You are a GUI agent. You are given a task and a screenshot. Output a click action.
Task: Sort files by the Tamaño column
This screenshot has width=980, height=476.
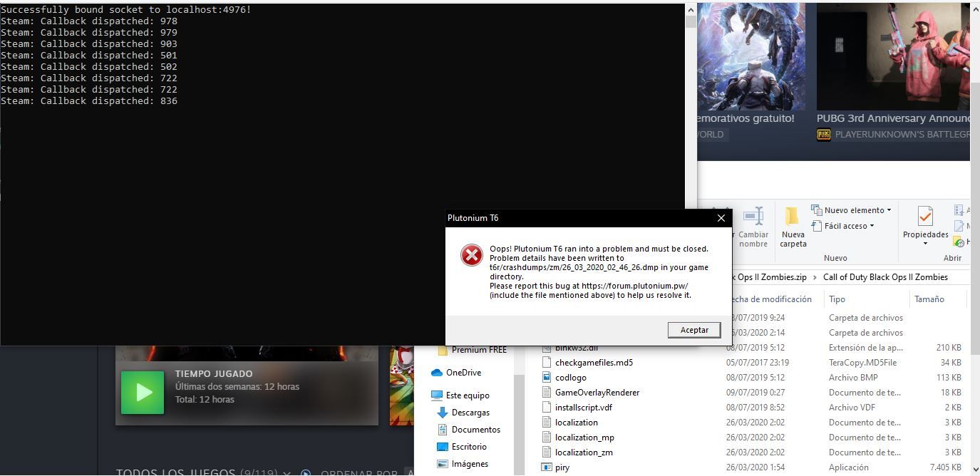tap(929, 299)
